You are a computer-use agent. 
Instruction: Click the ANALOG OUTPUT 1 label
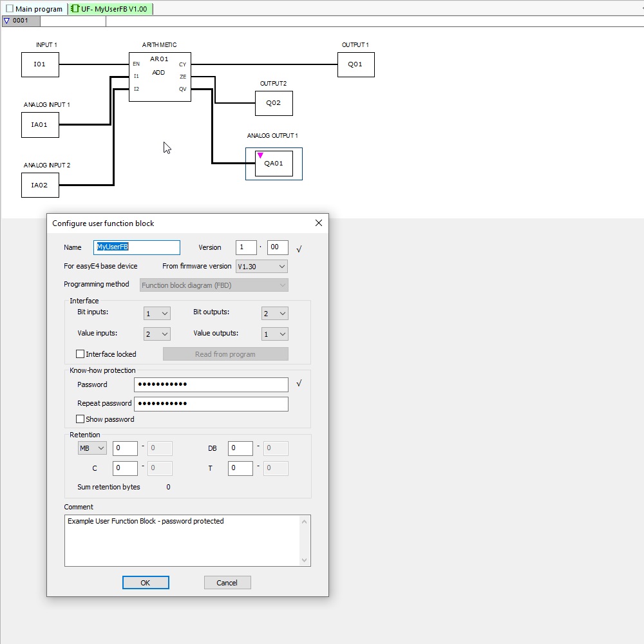[272, 136]
